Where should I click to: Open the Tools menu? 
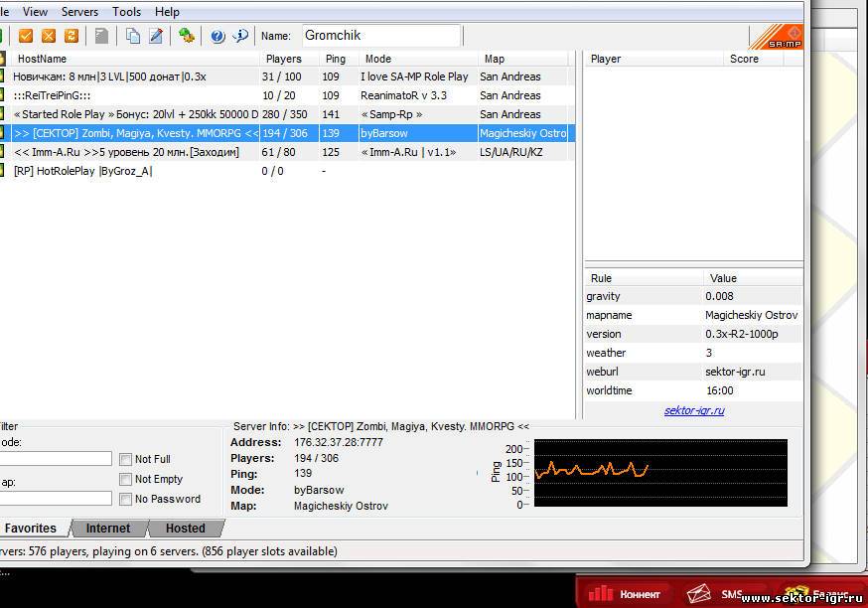click(x=127, y=12)
